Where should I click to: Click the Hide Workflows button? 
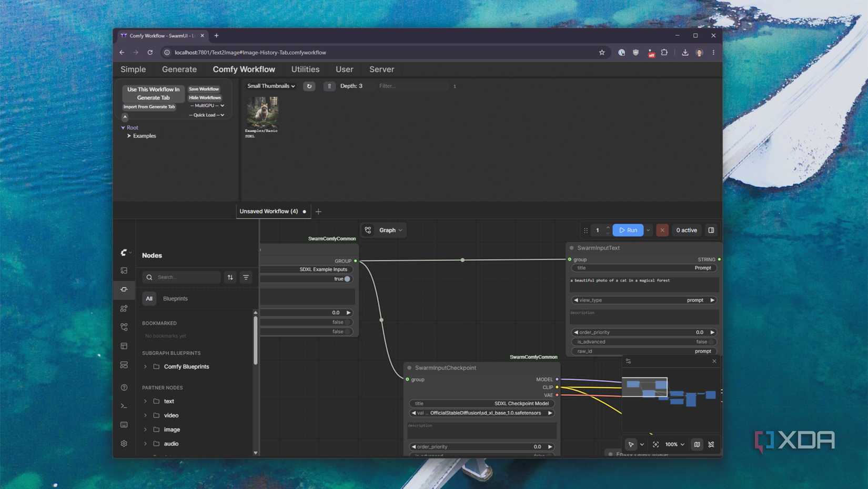205,98
